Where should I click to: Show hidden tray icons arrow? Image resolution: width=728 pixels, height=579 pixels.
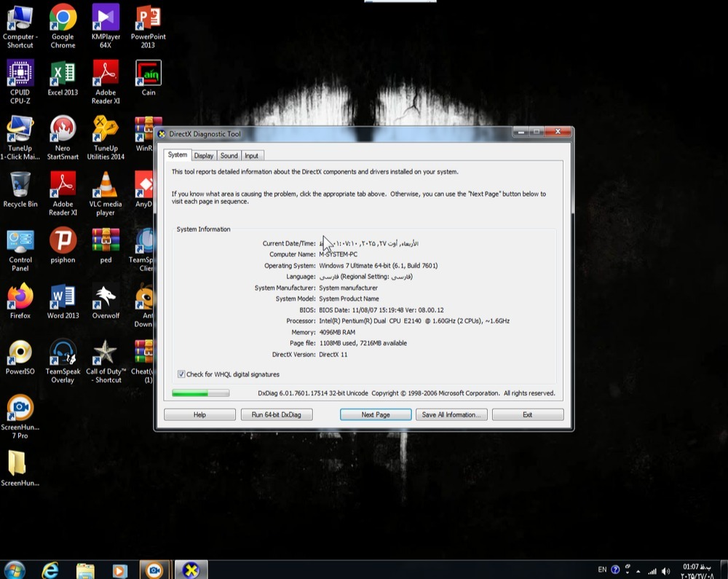tap(638, 571)
